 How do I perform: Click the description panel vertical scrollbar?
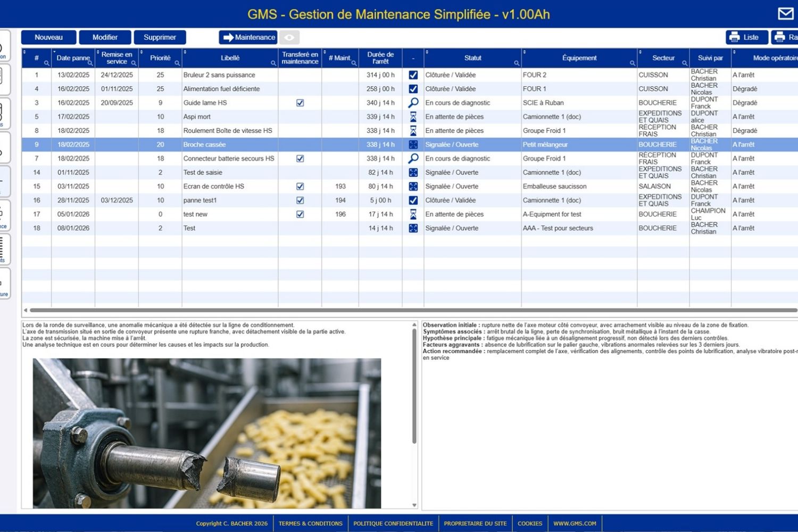tap(414, 386)
